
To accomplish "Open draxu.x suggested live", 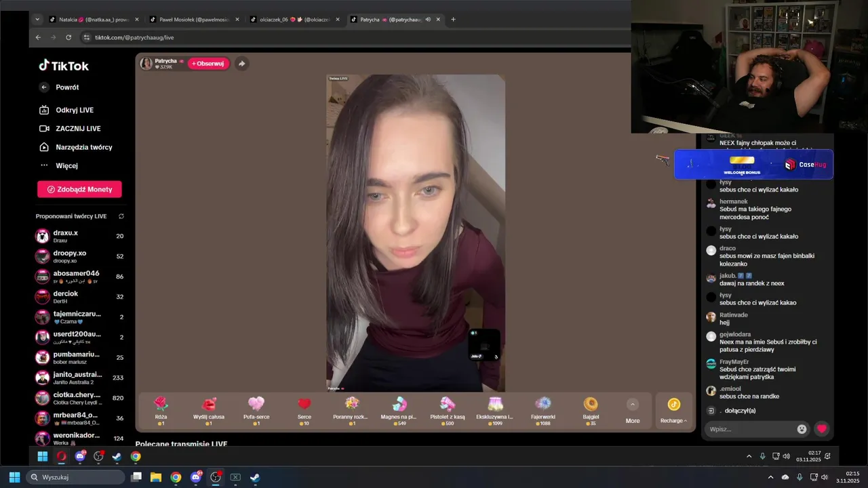I will pos(80,236).
